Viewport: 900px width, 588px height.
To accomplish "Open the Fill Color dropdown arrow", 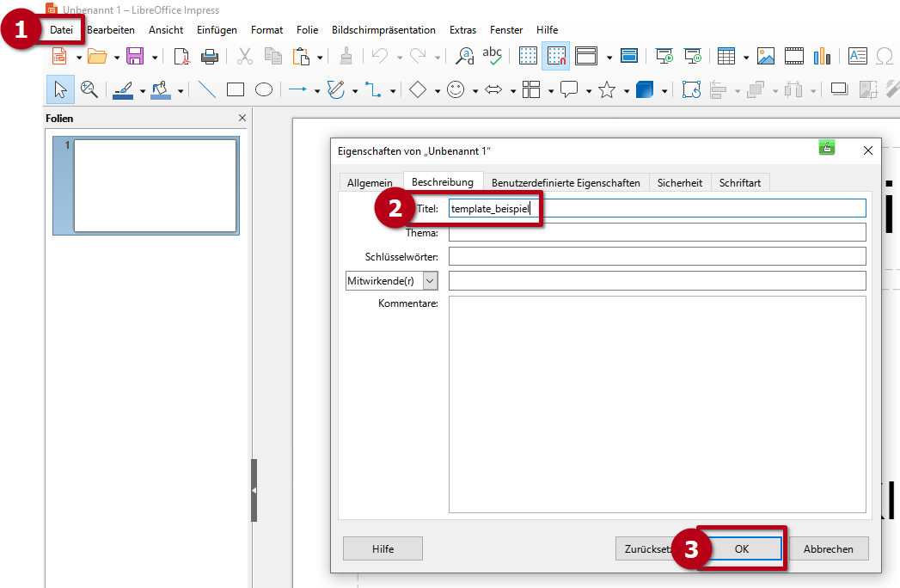I will pos(181,91).
